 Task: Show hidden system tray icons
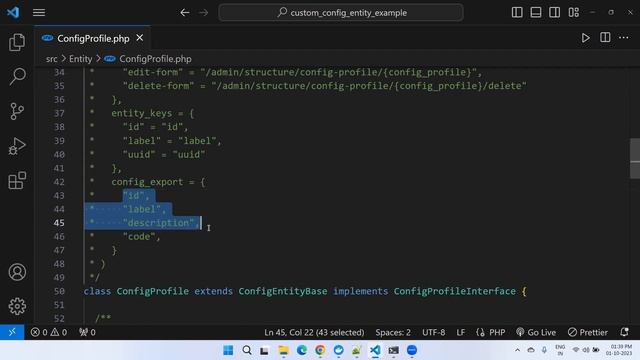[517, 350]
